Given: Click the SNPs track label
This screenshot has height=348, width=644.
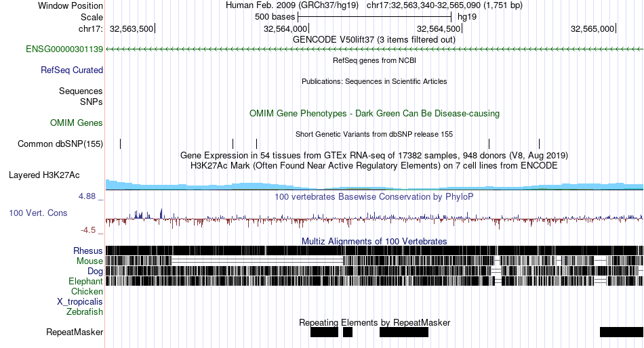Looking at the screenshot, I should (92, 102).
